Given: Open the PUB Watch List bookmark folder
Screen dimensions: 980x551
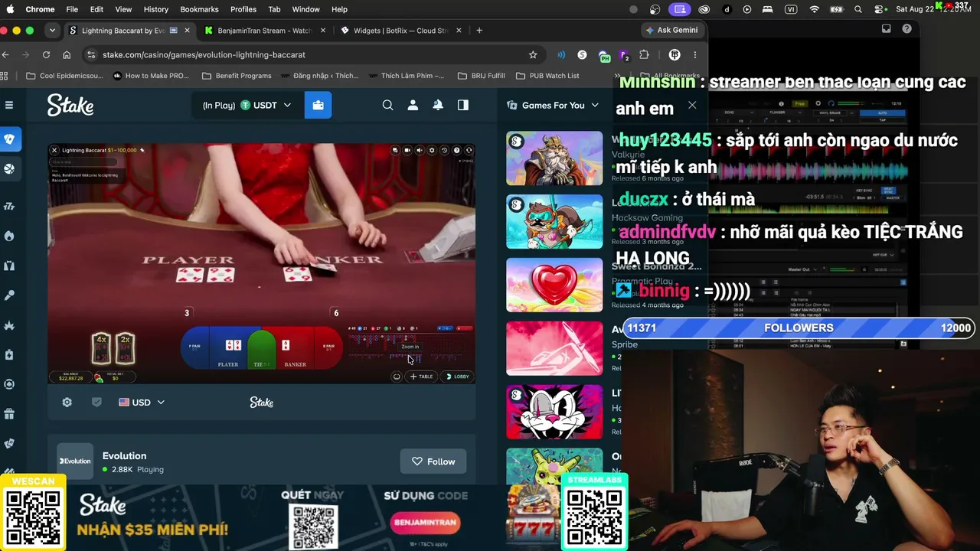Looking at the screenshot, I should pos(547,76).
